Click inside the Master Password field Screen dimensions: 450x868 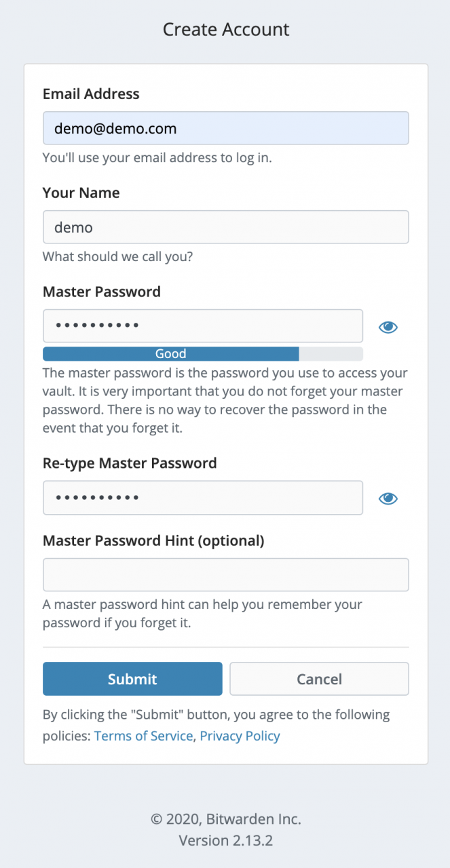point(202,326)
